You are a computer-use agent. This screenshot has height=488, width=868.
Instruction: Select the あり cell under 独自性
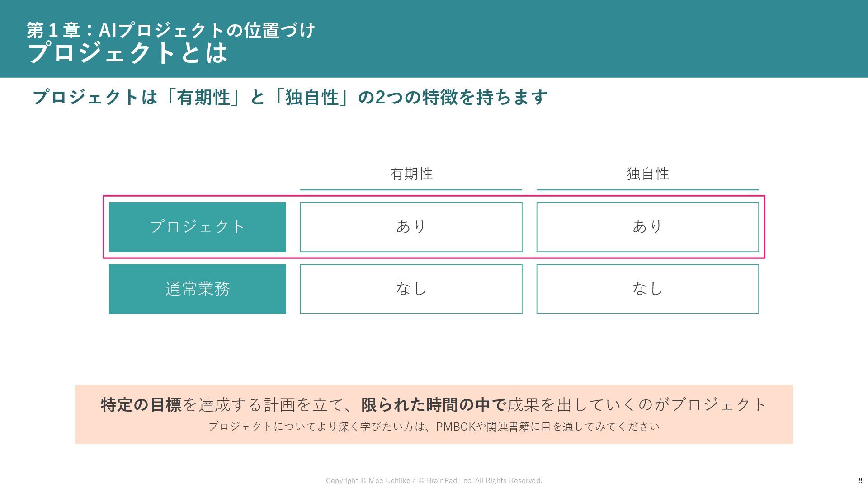647,227
